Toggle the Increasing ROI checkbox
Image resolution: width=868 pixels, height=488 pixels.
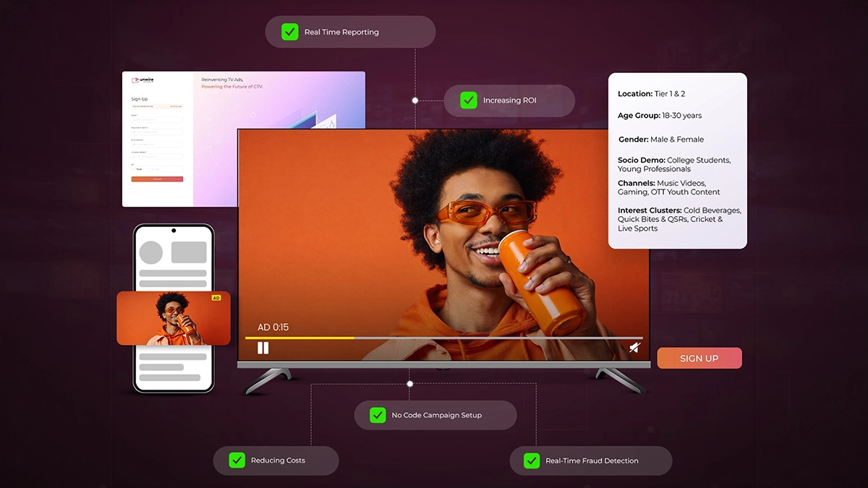pyautogui.click(x=469, y=100)
